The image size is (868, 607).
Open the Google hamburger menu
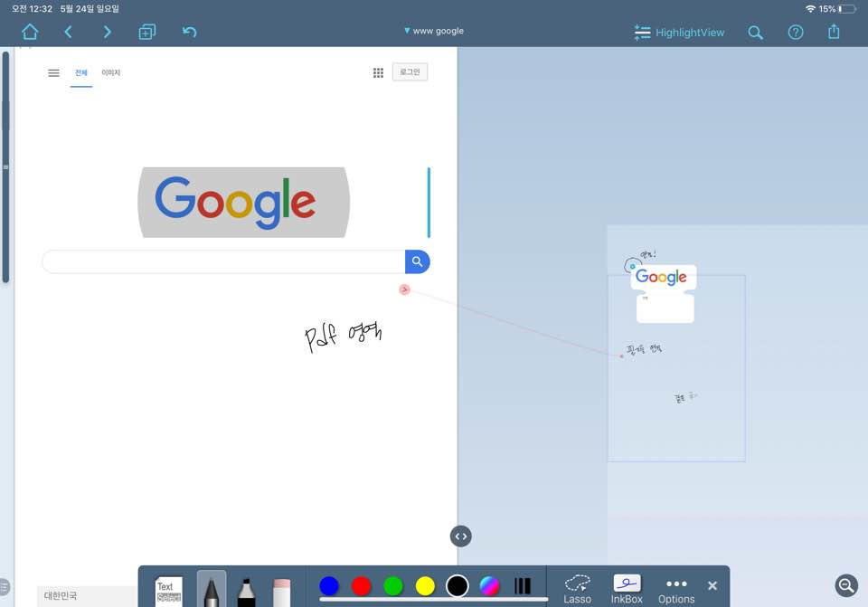click(53, 72)
